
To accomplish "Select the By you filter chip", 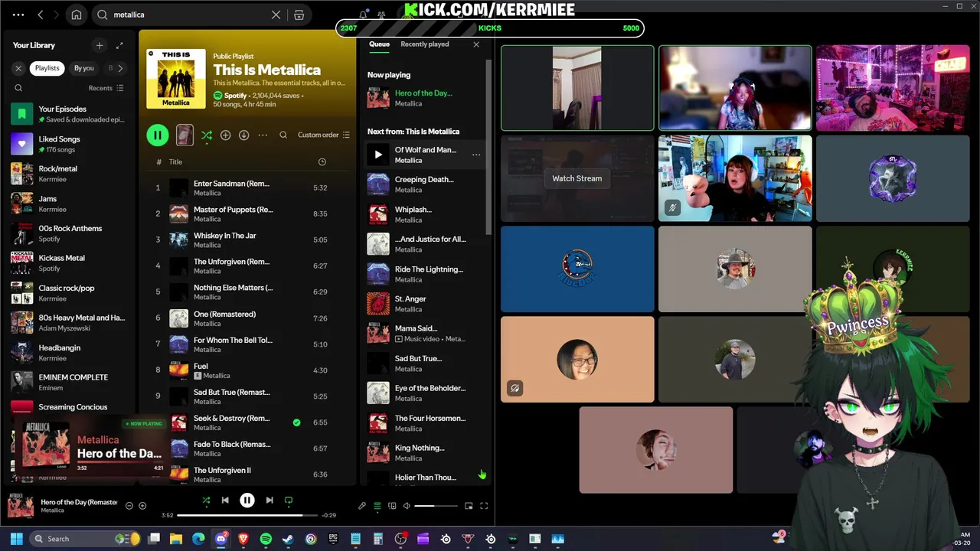I will [84, 68].
